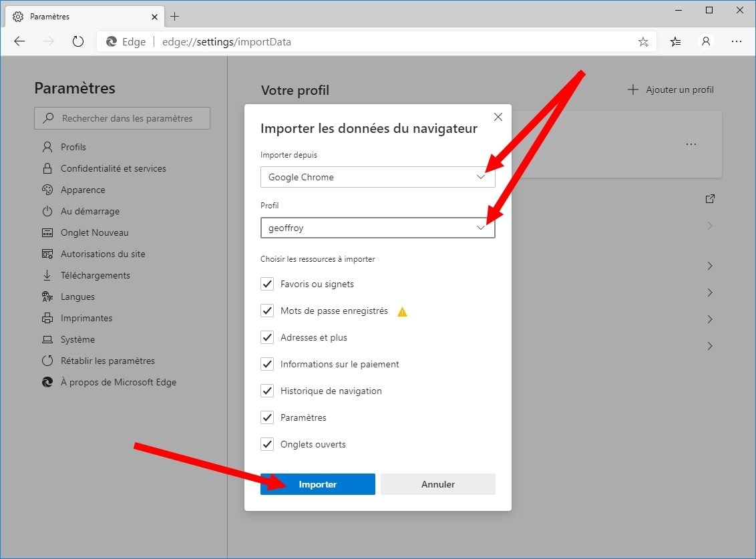Disable Historique de navigation import
The height and width of the screenshot is (559, 756).
[267, 391]
